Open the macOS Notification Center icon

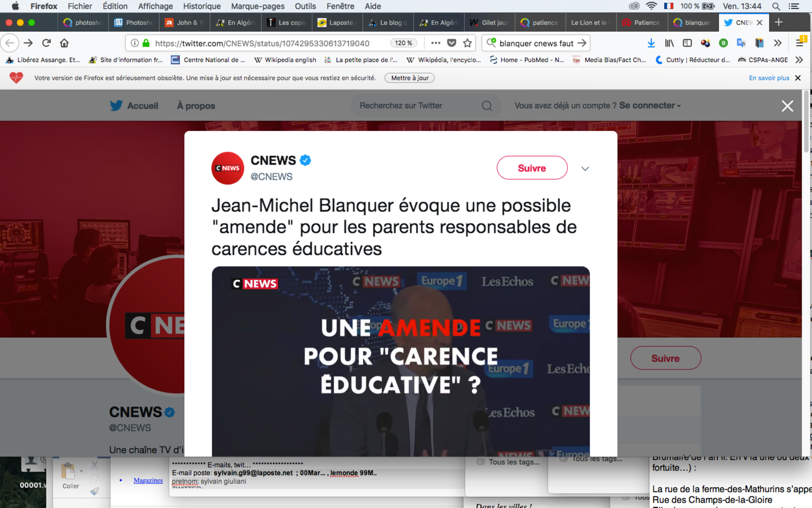click(x=794, y=6)
